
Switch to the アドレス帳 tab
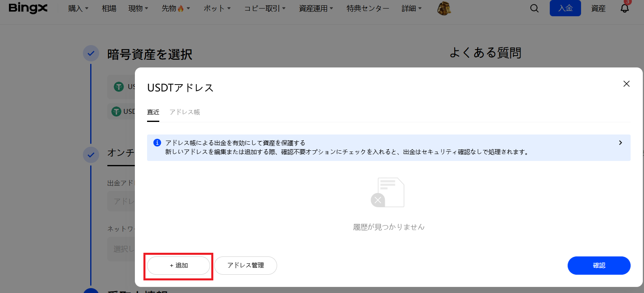pyautogui.click(x=184, y=112)
